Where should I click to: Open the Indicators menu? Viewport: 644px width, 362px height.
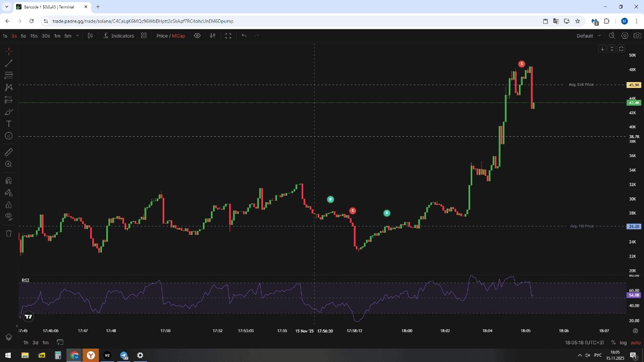(119, 36)
